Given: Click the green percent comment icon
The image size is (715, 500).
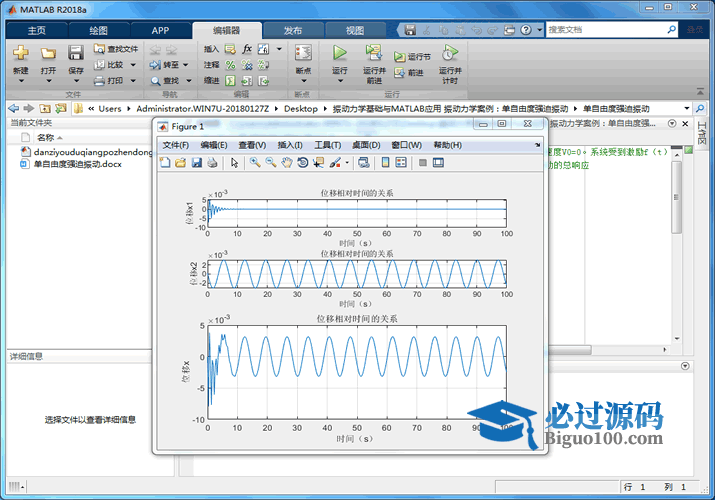Looking at the screenshot, I should (x=230, y=65).
